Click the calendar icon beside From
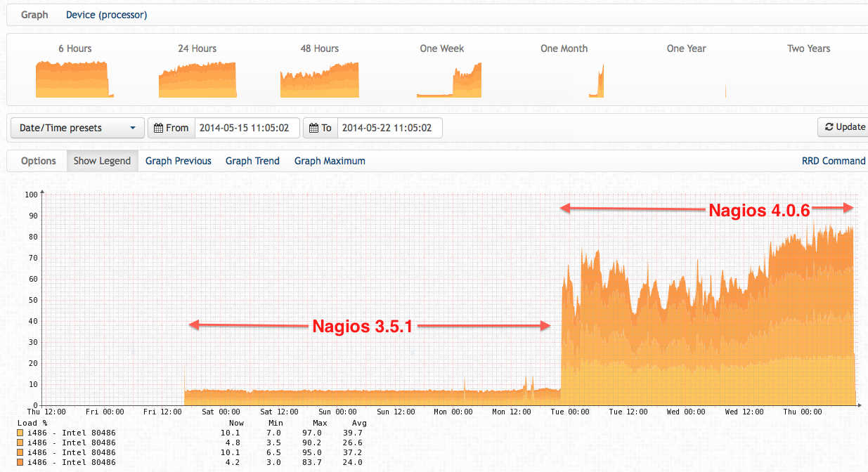Viewport: 868px width, 472px height. click(158, 128)
